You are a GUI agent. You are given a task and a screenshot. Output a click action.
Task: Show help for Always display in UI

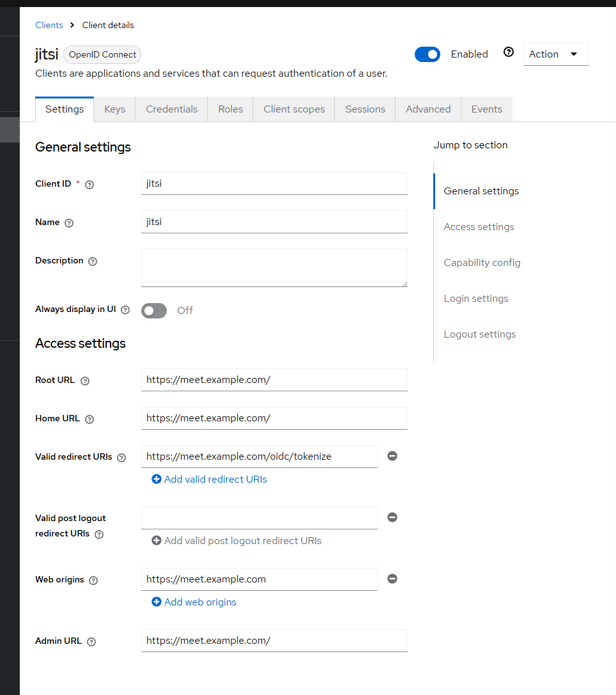click(x=125, y=310)
